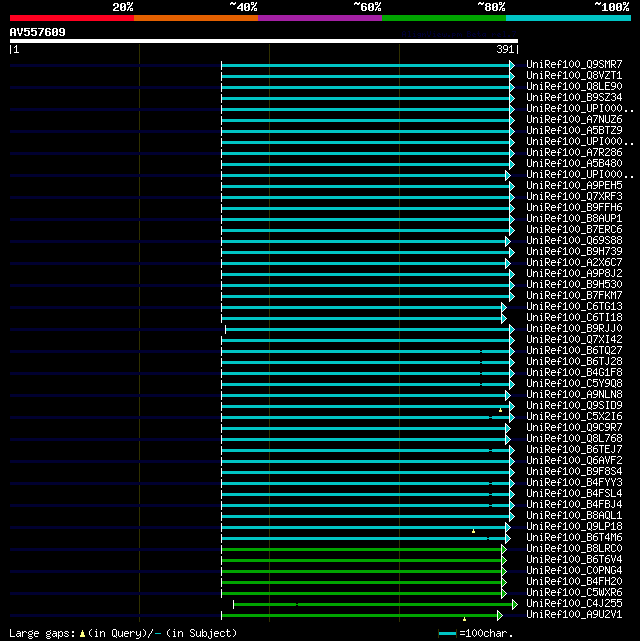Image resolution: width=640 pixels, height=641 pixels.
Task: Click the red 20% identity legend segment
Action: 72,18
